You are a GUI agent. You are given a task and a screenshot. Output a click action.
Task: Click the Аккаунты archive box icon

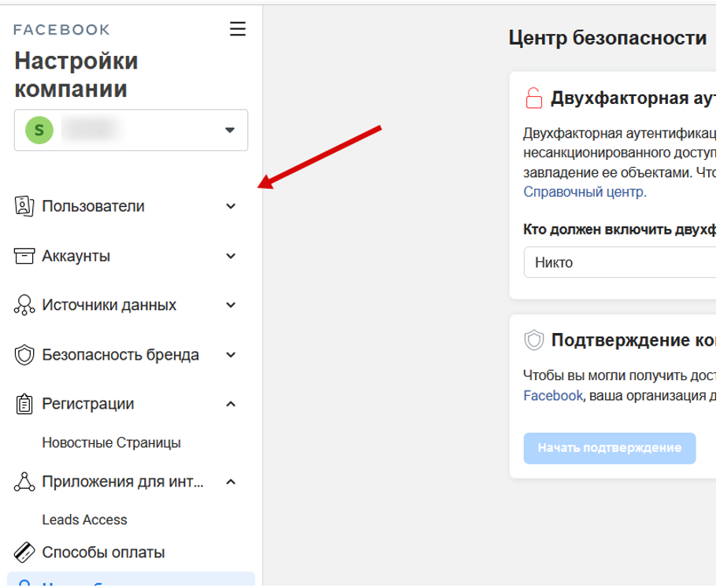tap(24, 256)
